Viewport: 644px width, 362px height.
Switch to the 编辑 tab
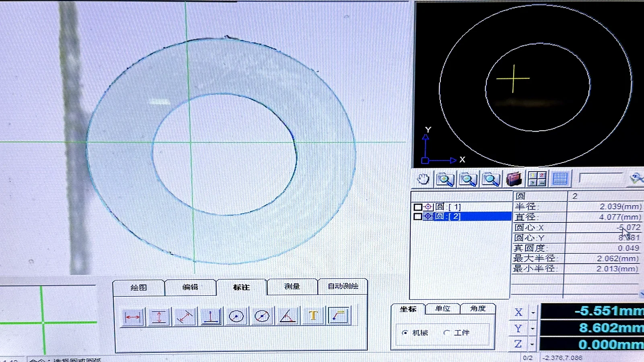[190, 287]
